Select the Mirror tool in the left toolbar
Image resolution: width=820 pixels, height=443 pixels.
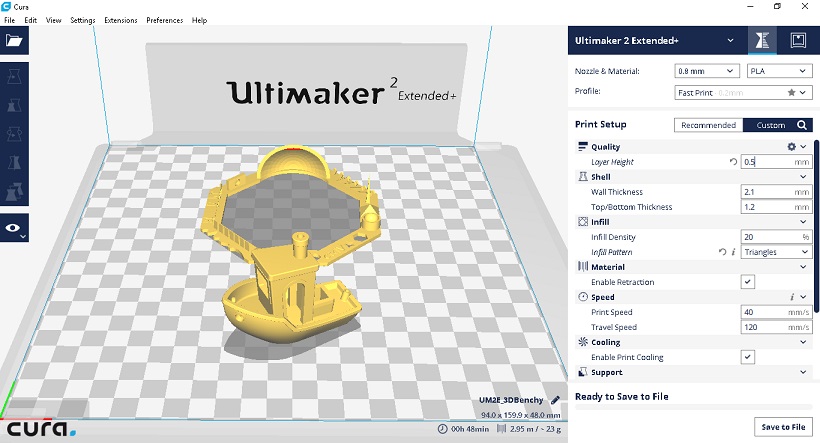pos(14,163)
